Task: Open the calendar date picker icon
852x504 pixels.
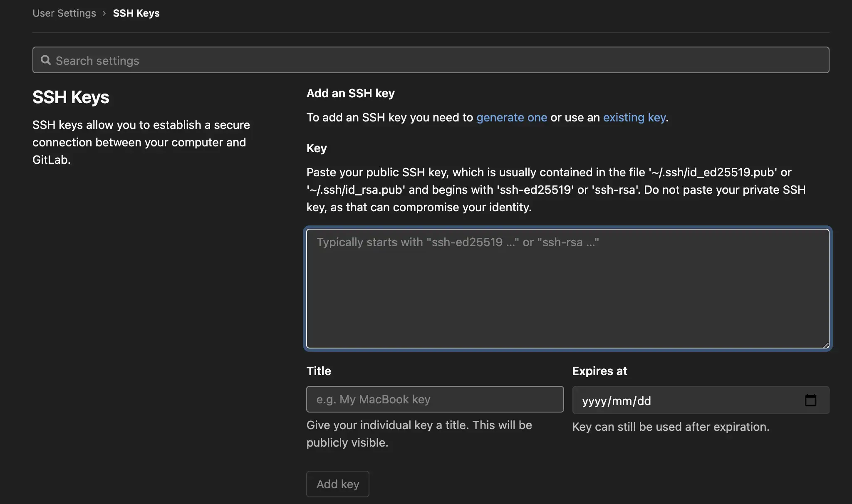Action: pos(810,400)
